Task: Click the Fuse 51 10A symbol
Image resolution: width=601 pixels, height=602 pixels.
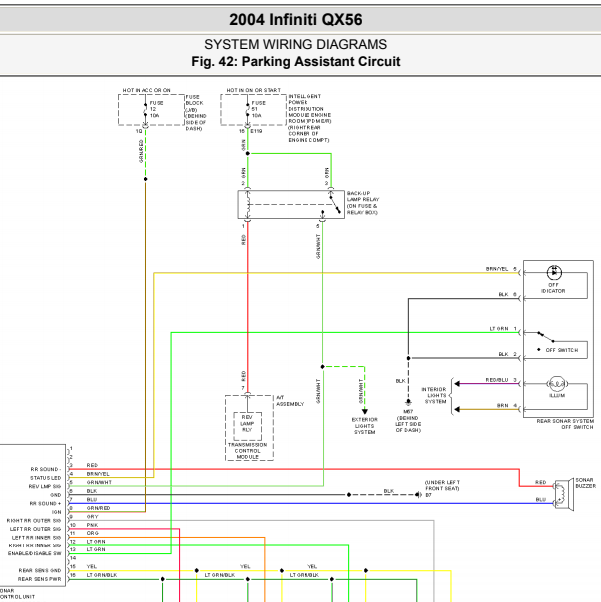Action: 248,109
